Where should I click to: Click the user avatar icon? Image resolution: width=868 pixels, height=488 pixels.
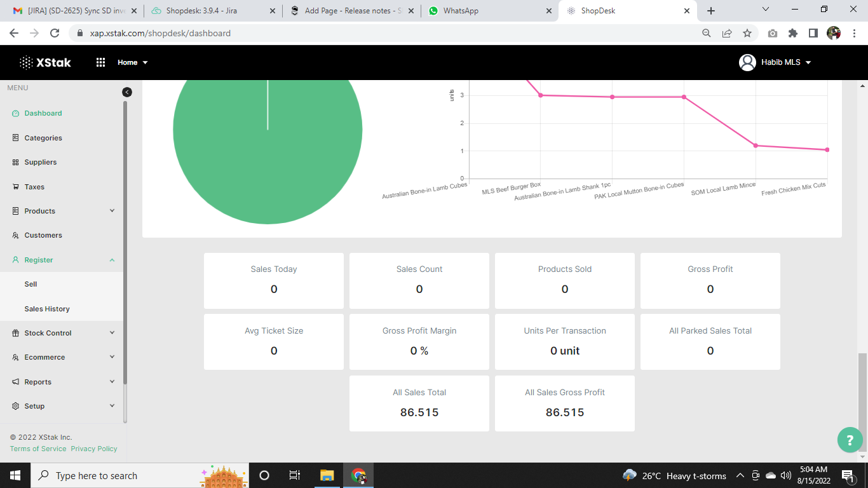click(747, 62)
